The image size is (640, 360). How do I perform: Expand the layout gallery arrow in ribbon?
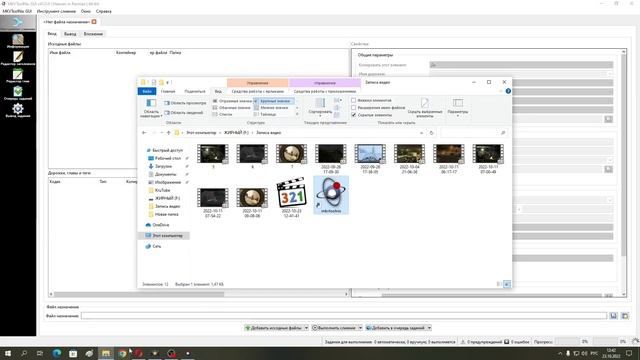tap(297, 114)
